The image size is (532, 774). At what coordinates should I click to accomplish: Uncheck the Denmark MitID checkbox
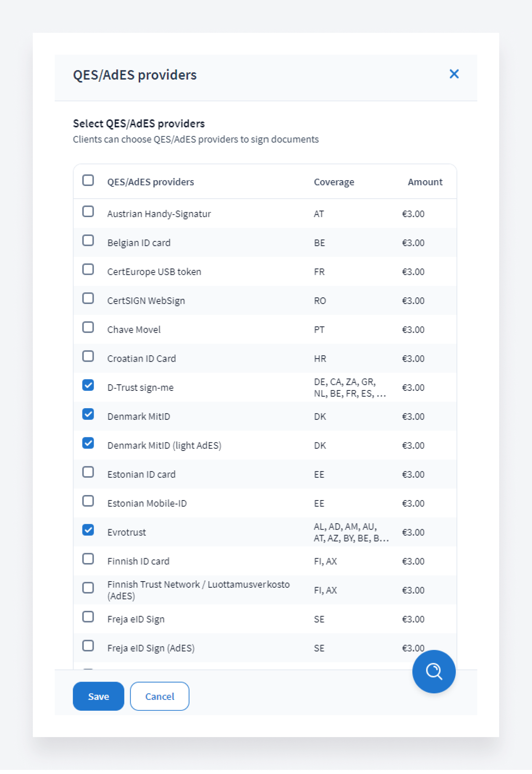click(88, 414)
